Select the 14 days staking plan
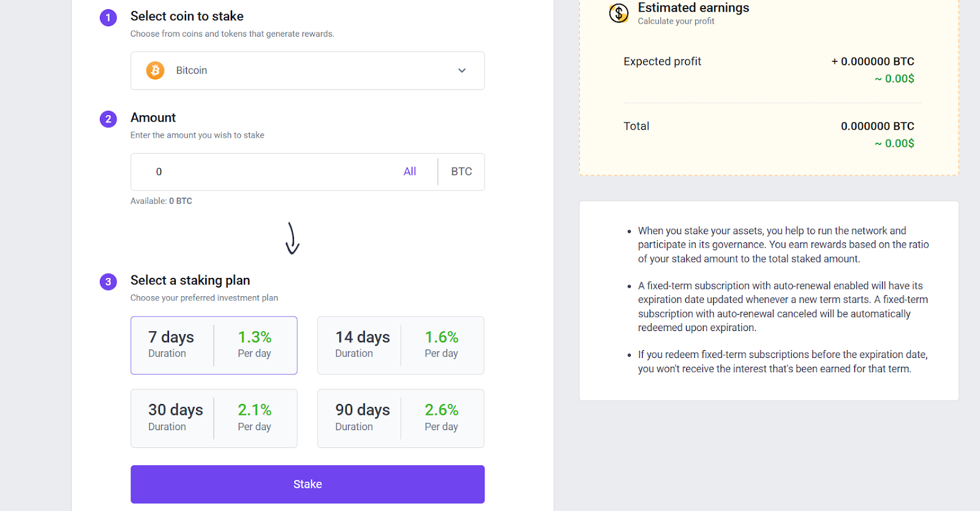This screenshot has width=980, height=511. 401,345
